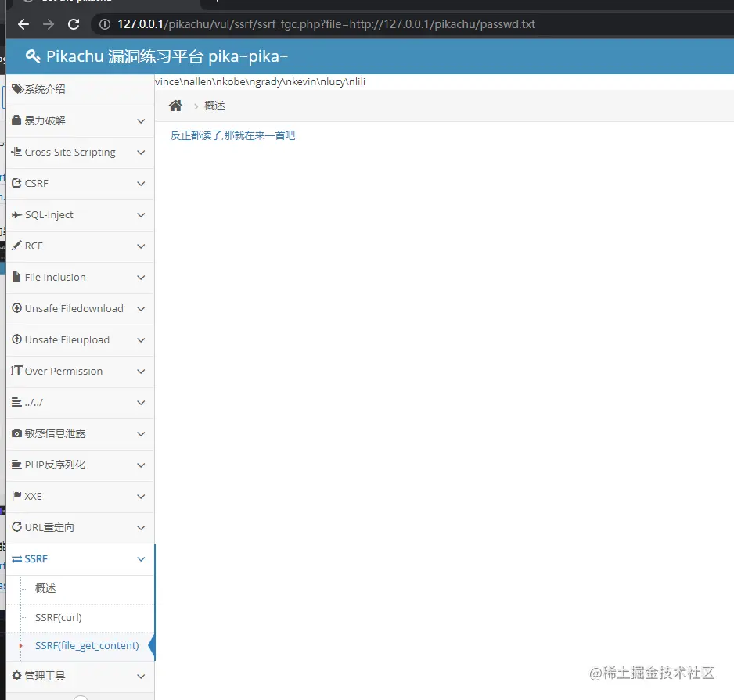Screen dimensions: 734x700
Task: Expand the ../../ directory traversal chevron
Action: pos(141,403)
